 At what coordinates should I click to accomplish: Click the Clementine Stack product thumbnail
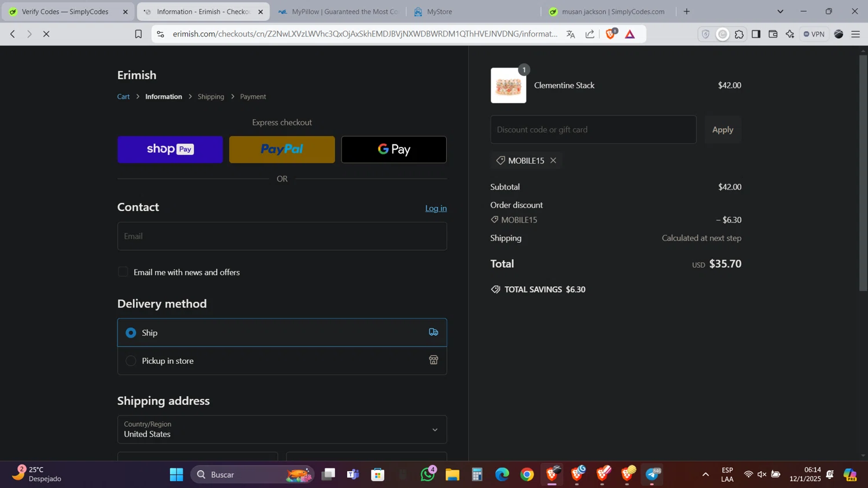(x=509, y=86)
